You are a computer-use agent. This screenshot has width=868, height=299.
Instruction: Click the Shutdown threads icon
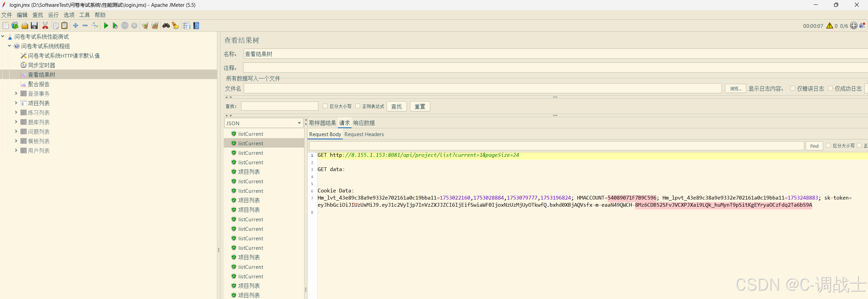134,26
